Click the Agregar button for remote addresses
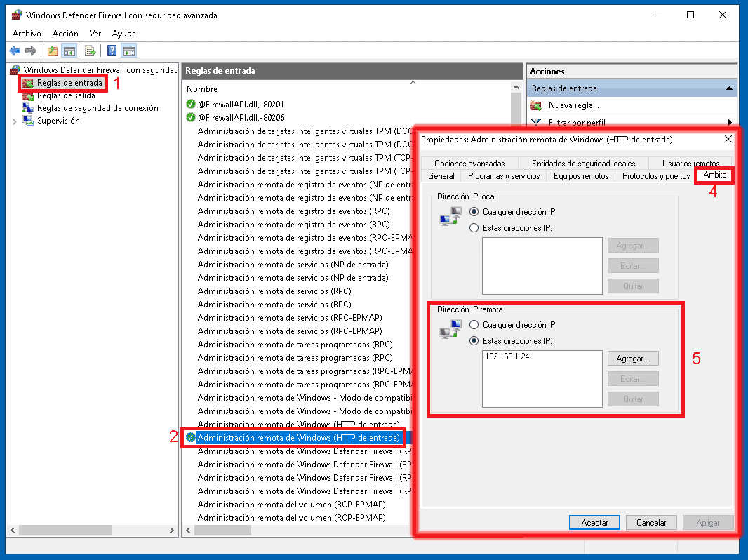 (x=632, y=358)
